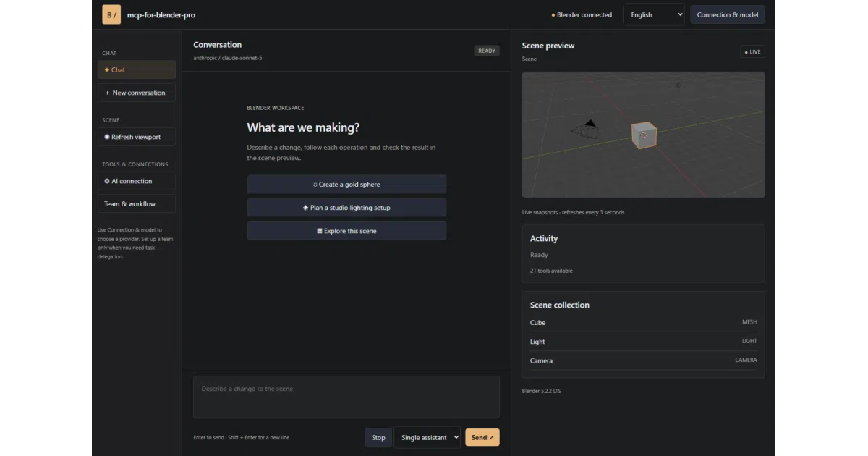Open the English language dropdown
Screen dimensions: 868x456
[x=654, y=15]
